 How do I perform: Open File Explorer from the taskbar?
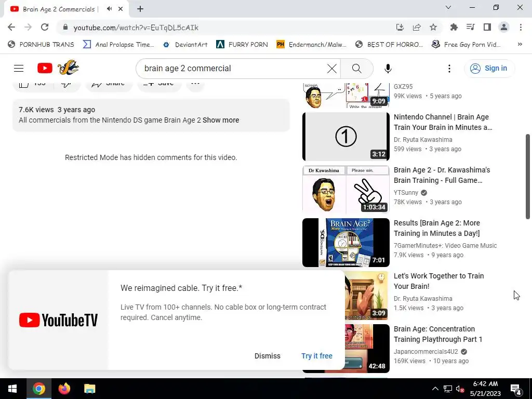click(x=89, y=389)
